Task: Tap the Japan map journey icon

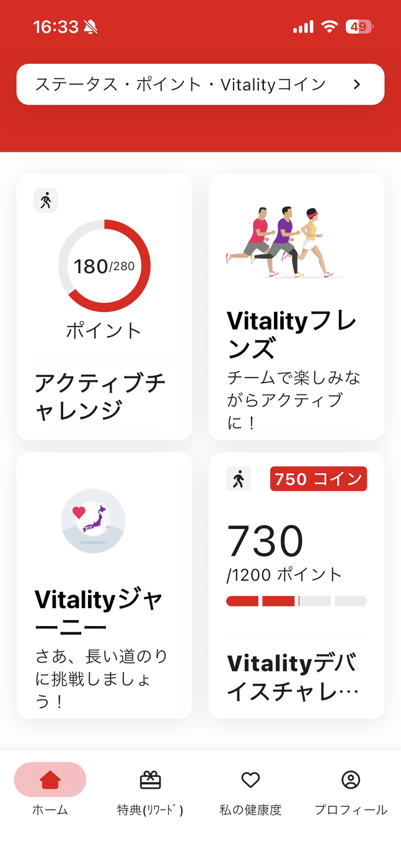Action: pyautogui.click(x=93, y=521)
